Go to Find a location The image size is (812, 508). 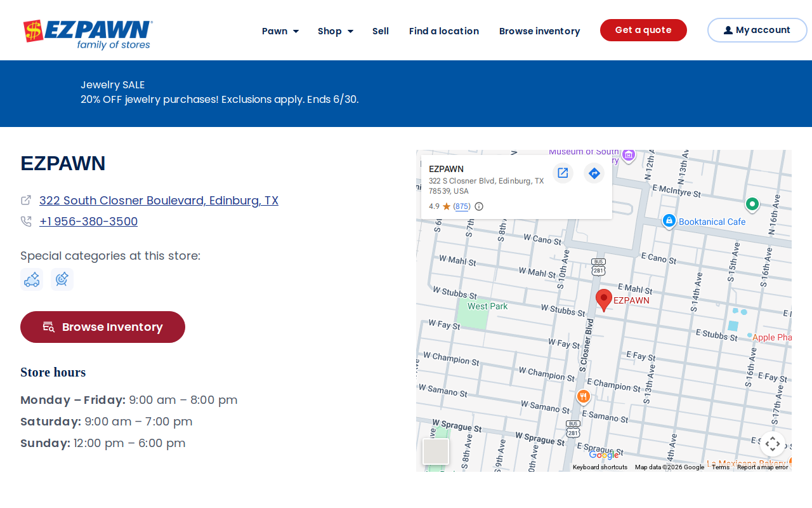point(444,31)
